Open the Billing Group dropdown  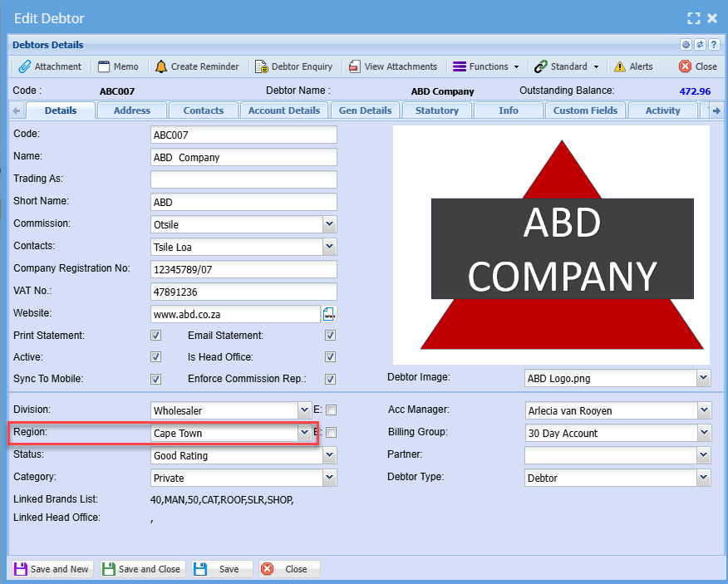[704, 433]
